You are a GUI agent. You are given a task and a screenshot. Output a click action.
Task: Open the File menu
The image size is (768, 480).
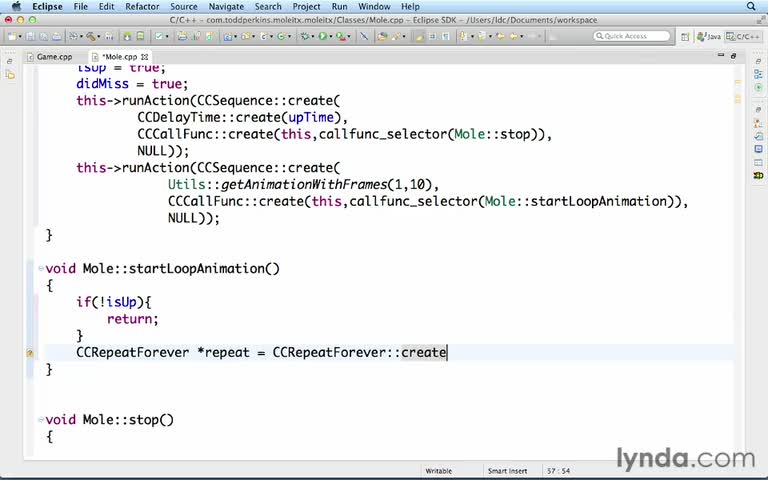pyautogui.click(x=80, y=6)
